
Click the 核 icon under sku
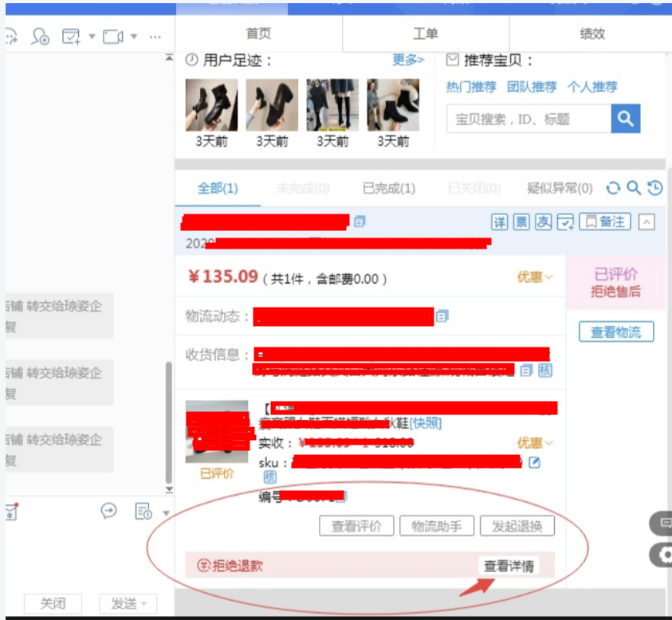coord(269,477)
